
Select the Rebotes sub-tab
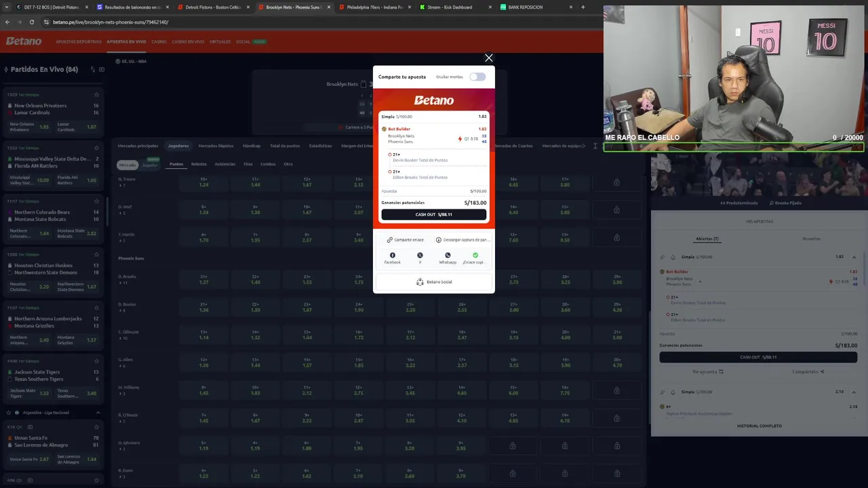(x=199, y=164)
